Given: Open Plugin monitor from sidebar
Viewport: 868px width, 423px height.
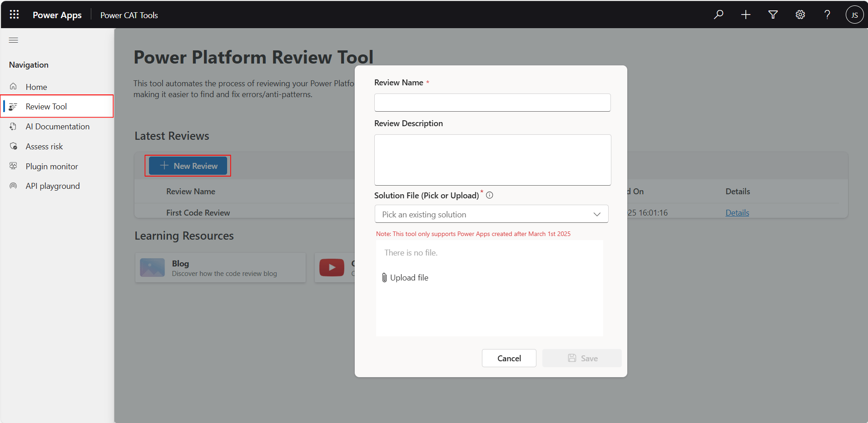Looking at the screenshot, I should pos(52,167).
